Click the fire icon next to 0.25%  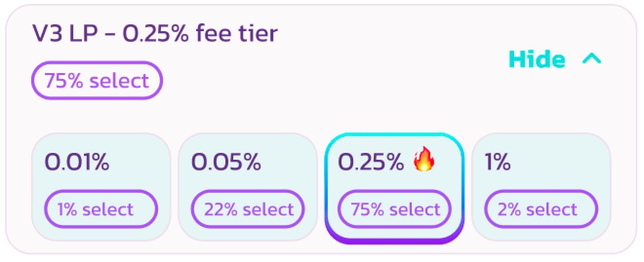pos(423,161)
